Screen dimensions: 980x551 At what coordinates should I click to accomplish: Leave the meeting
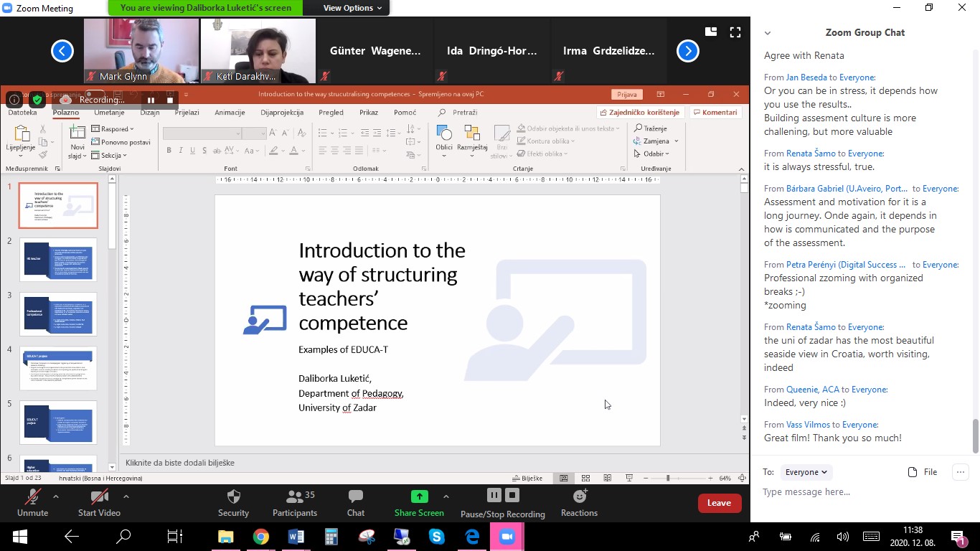pos(719,503)
